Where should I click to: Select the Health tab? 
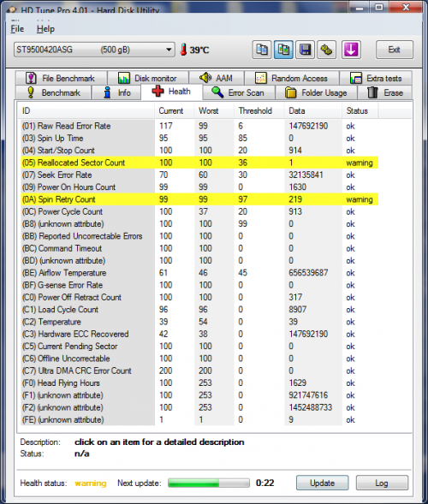tap(172, 92)
